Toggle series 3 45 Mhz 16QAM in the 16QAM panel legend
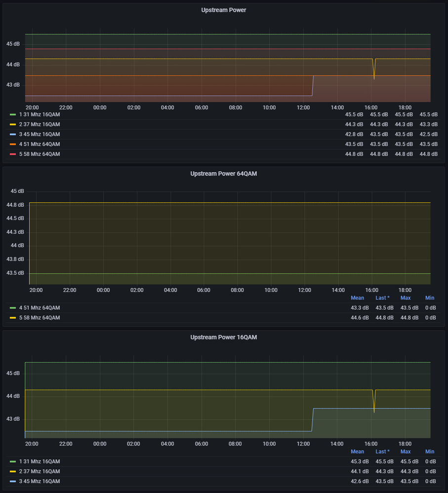 (40, 481)
